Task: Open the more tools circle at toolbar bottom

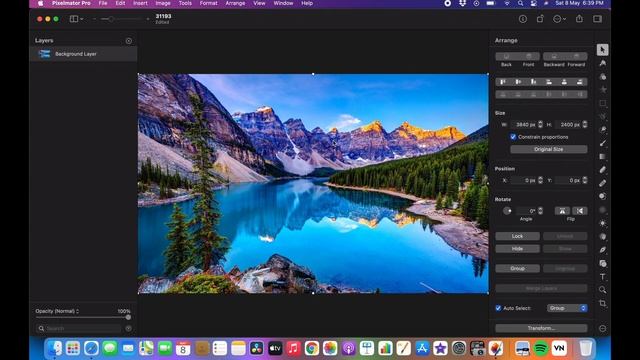Action: [602, 329]
